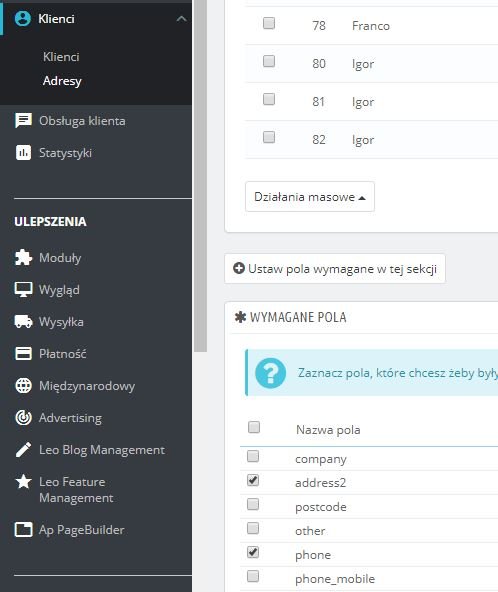498x592 pixels.
Task: Click the Wymagane pola panel heading
Action: (x=298, y=317)
